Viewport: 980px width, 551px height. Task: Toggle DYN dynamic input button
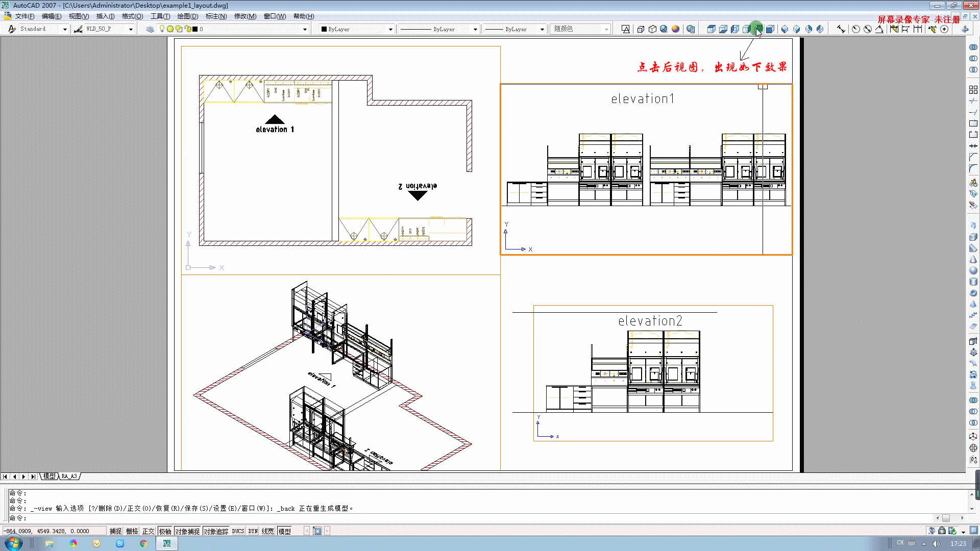253,531
